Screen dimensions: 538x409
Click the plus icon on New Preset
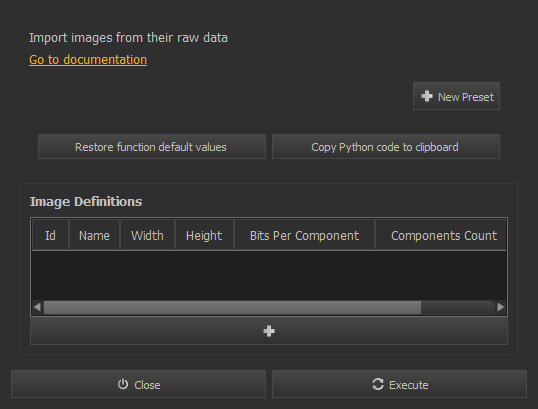426,96
